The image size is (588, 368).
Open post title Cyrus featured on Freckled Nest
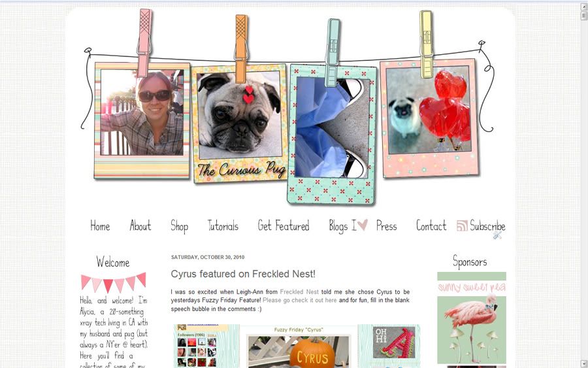243,274
